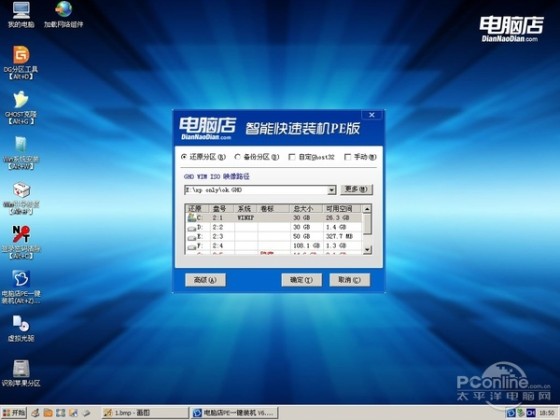Click the D: drive icon in list
Image resolution: width=560 pixels, height=420 pixels.
click(x=192, y=228)
